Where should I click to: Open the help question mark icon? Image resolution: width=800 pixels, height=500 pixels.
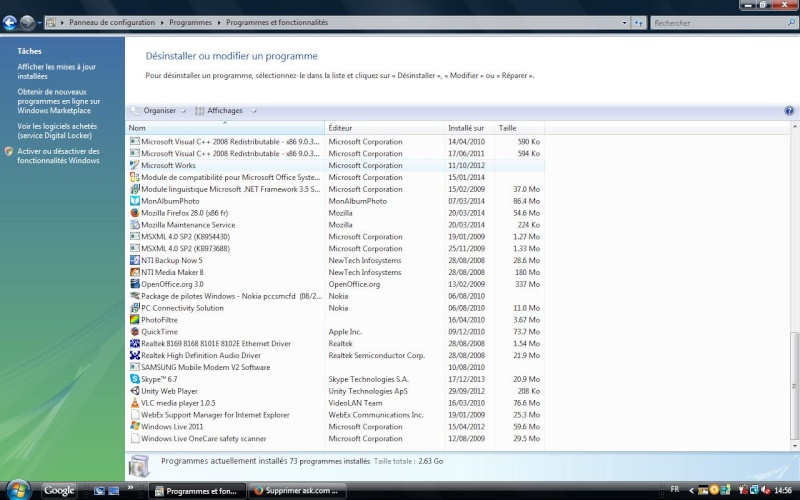click(x=789, y=111)
